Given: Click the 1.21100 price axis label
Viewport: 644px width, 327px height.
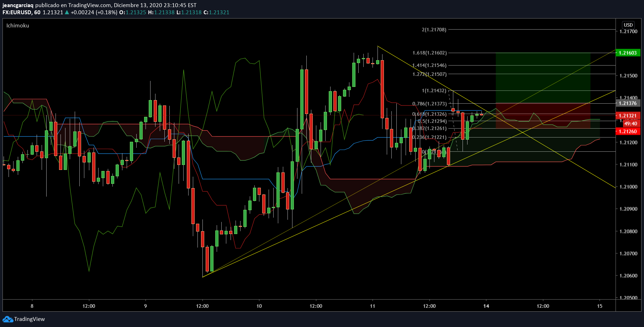Looking at the screenshot, I should click(x=628, y=165).
